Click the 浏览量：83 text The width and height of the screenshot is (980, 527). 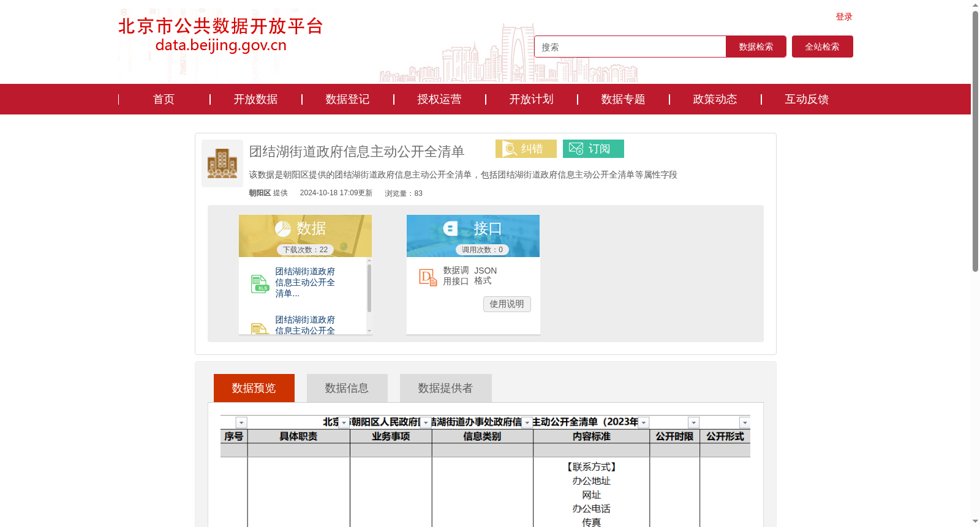404,193
